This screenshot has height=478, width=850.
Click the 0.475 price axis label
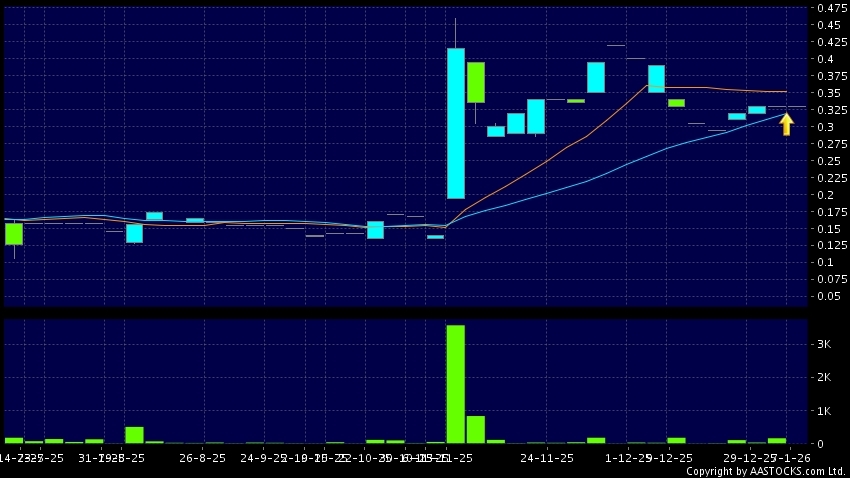click(830, 9)
